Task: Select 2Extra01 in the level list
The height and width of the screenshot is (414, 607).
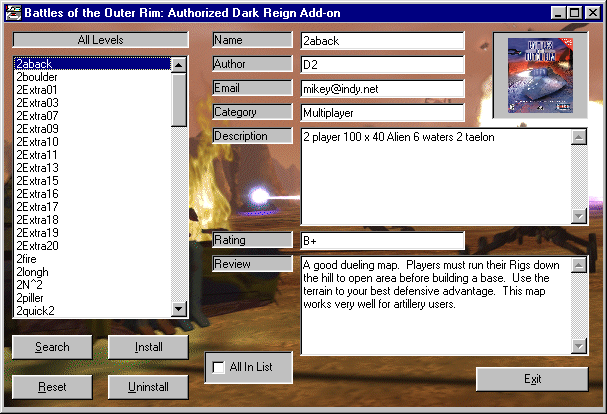Action: click(93, 90)
